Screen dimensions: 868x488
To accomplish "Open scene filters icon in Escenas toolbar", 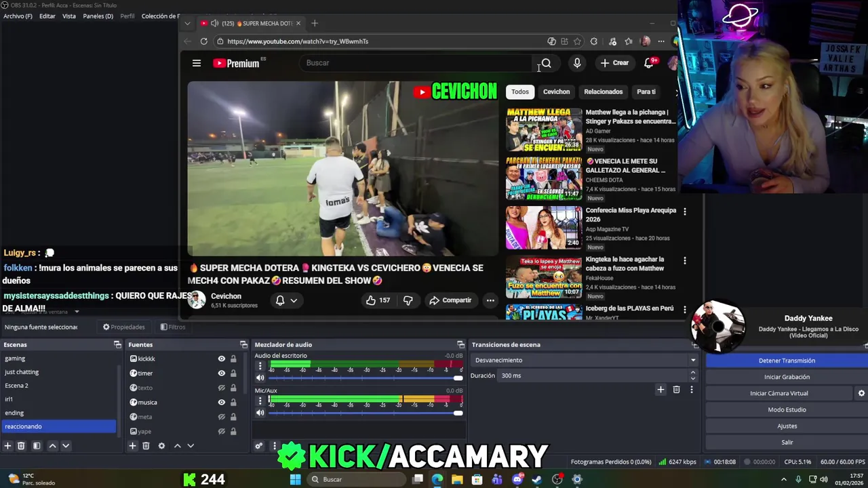I will coord(37,446).
